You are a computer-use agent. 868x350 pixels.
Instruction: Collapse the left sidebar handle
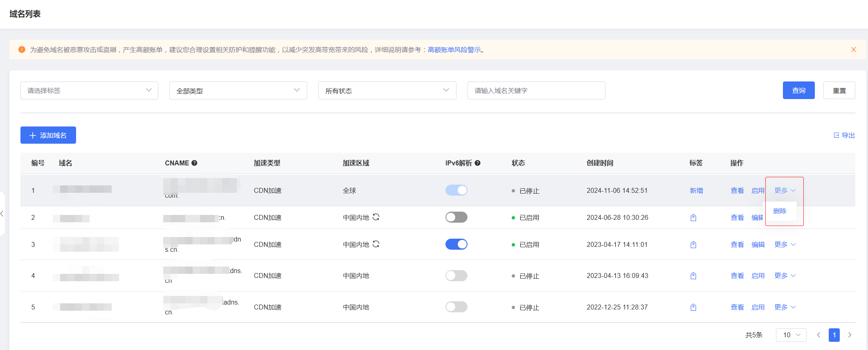pyautogui.click(x=2, y=214)
